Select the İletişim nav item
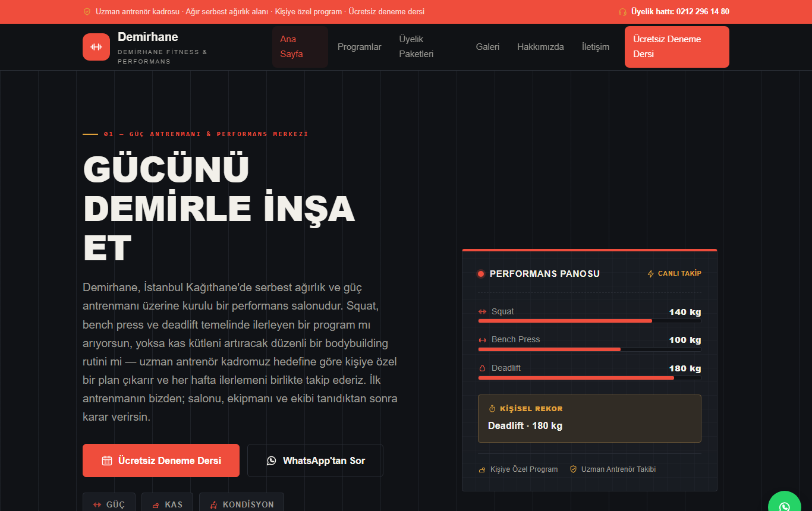The height and width of the screenshot is (511, 812). (x=596, y=47)
